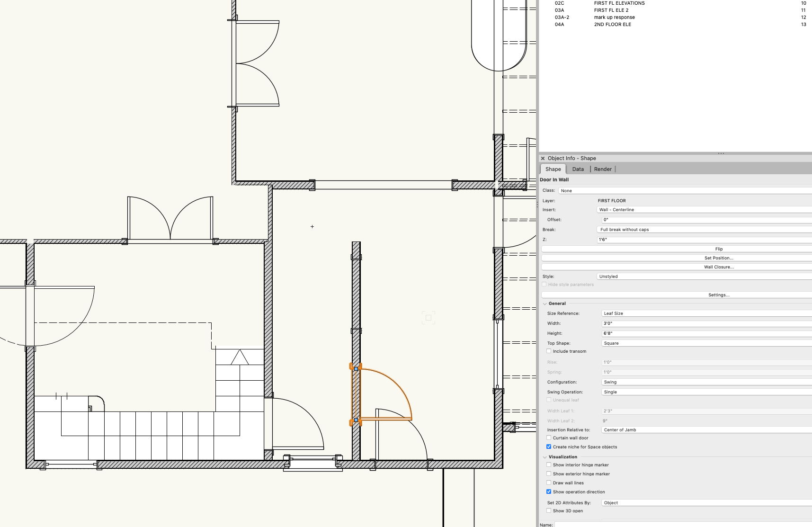This screenshot has height=527, width=812.
Task: Tick the Draw wall lines checkbox
Action: tap(549, 483)
